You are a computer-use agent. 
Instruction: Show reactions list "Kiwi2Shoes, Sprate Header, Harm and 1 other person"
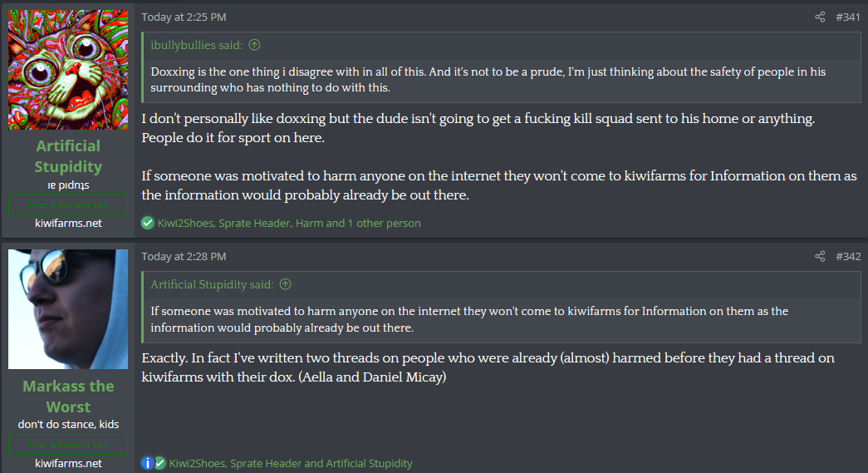tap(289, 223)
